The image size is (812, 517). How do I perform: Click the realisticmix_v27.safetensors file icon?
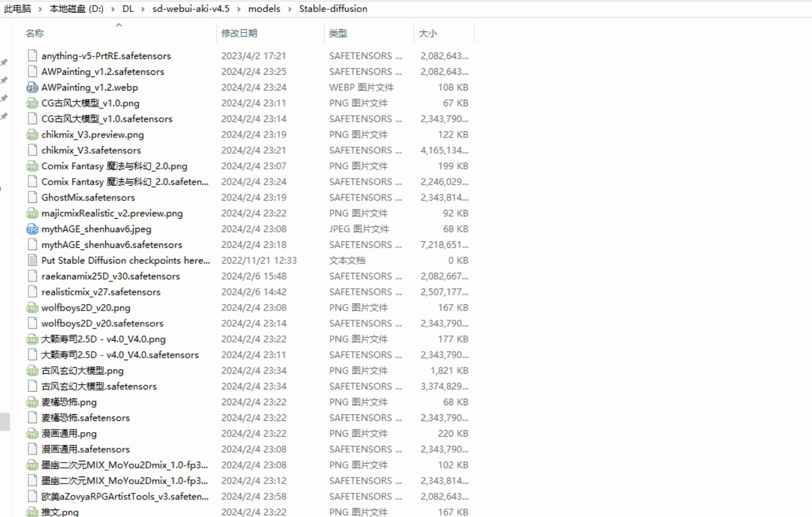pyautogui.click(x=32, y=292)
